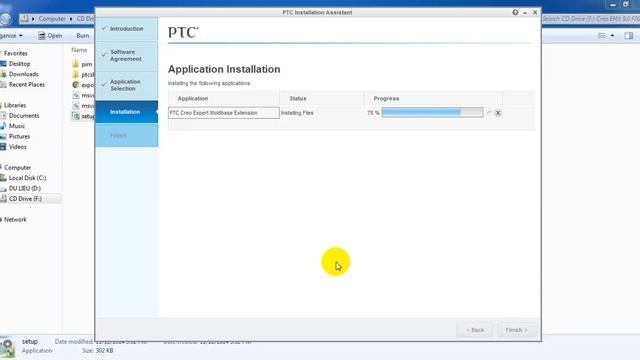Click the Explorer search box
This screenshot has height=360, width=640.
point(591,19)
